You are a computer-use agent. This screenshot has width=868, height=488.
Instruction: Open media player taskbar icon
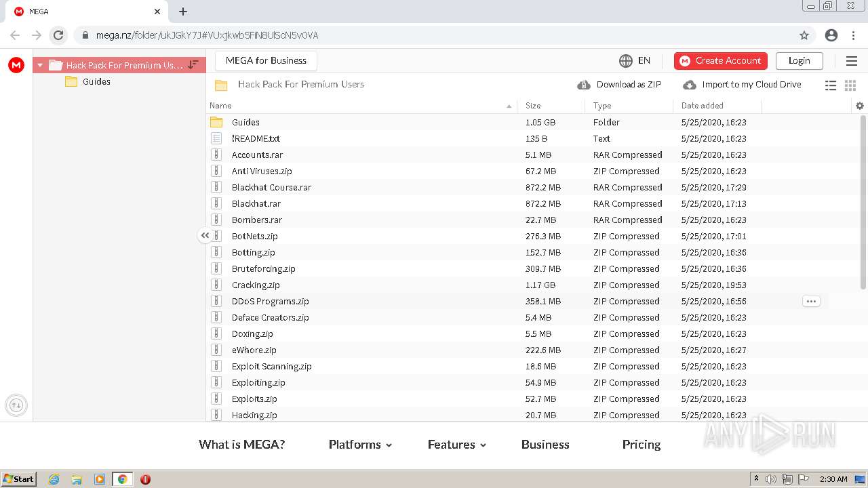[x=100, y=479]
